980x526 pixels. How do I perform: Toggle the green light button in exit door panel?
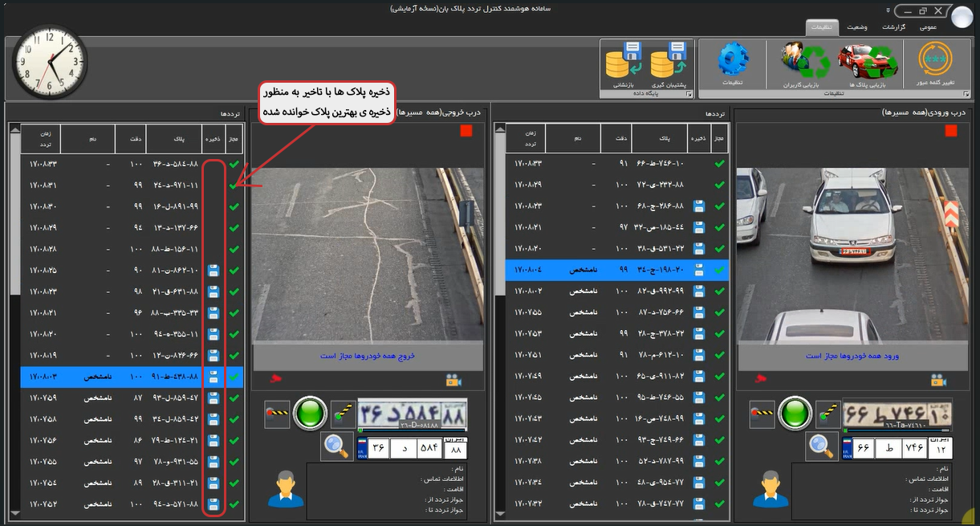(309, 414)
